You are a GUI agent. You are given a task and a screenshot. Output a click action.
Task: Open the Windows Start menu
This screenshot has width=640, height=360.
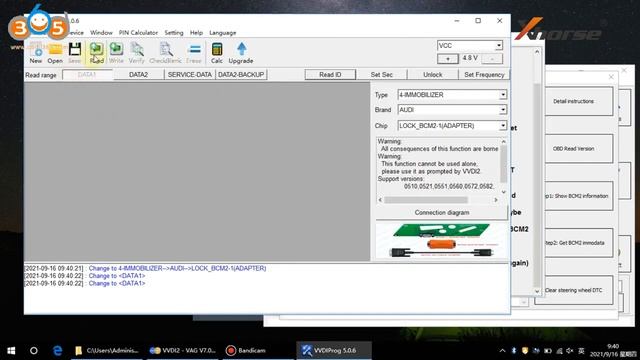point(11,351)
